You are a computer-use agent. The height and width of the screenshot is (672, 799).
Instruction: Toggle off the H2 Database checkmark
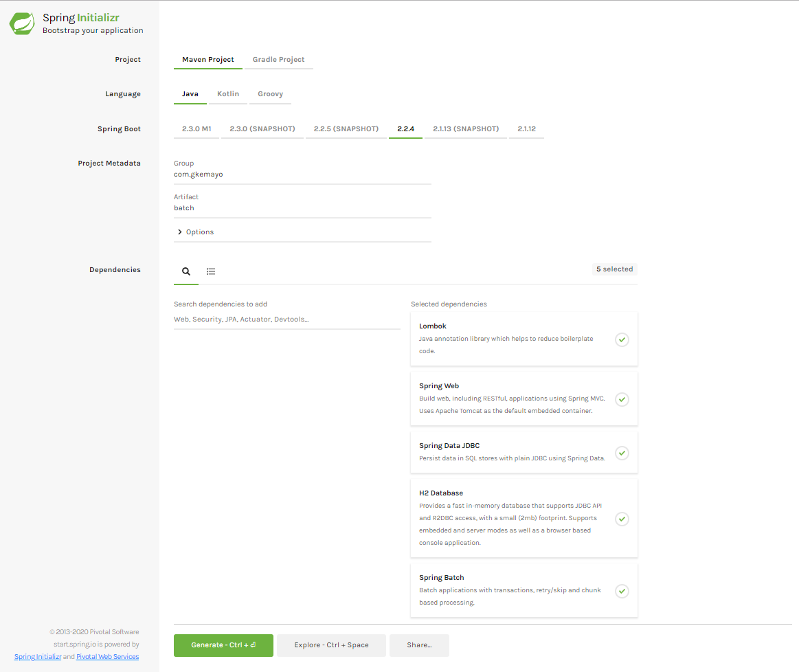621,519
